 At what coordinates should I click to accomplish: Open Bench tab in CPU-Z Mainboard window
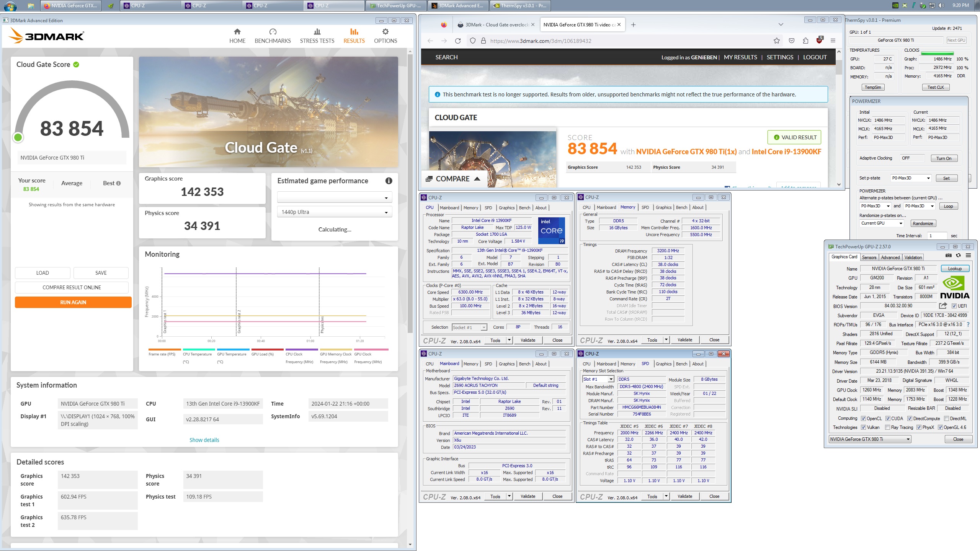pos(524,364)
